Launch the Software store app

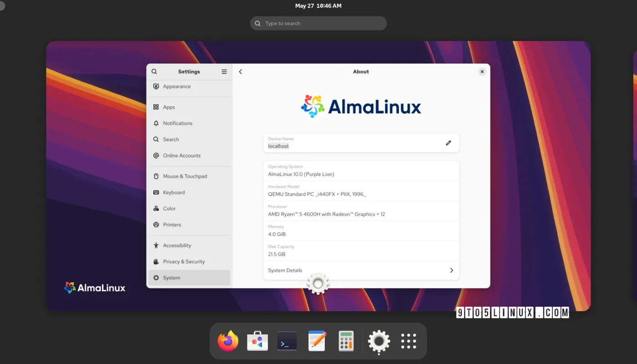coord(258,341)
